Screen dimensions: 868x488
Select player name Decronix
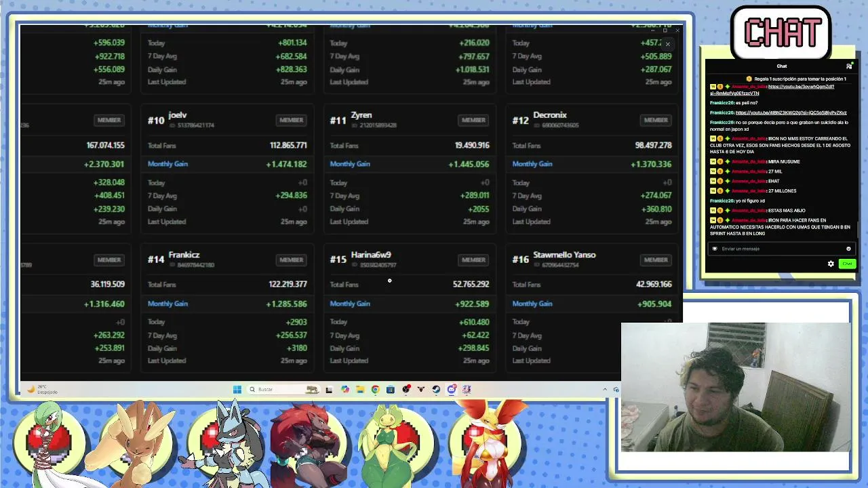(550, 115)
